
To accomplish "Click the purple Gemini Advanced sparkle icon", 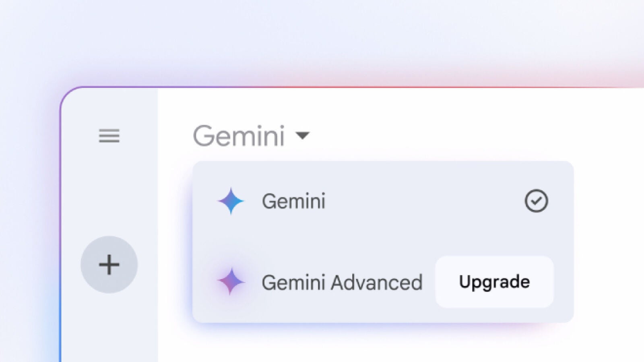I will [231, 281].
